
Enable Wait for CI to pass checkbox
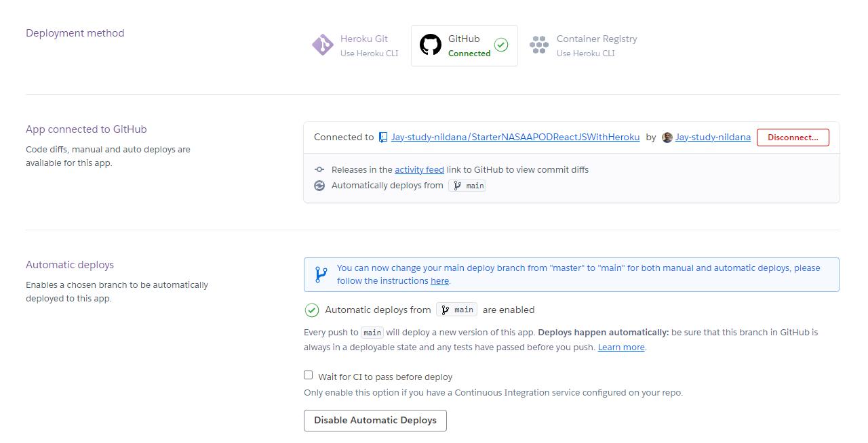pos(309,375)
